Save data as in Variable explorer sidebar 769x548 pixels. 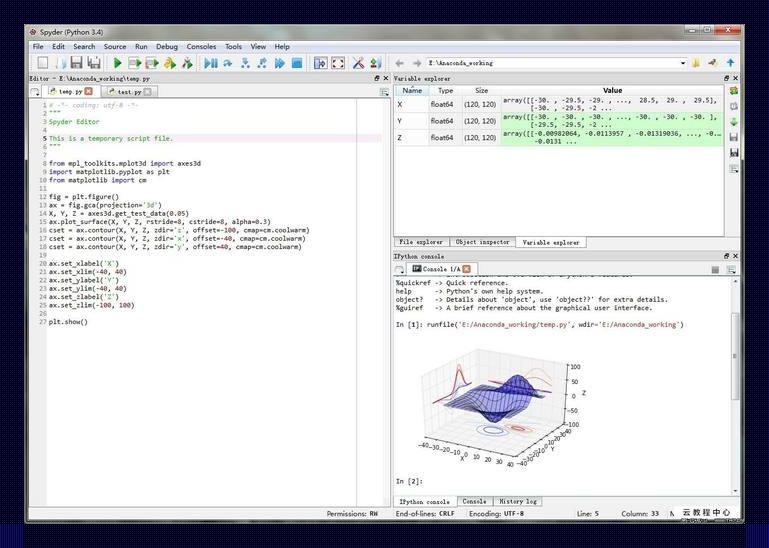[x=734, y=153]
